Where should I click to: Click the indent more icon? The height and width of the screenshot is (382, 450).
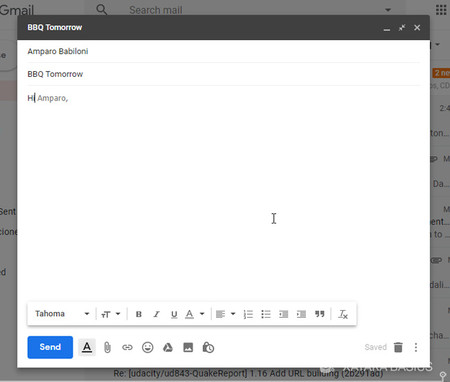301,314
